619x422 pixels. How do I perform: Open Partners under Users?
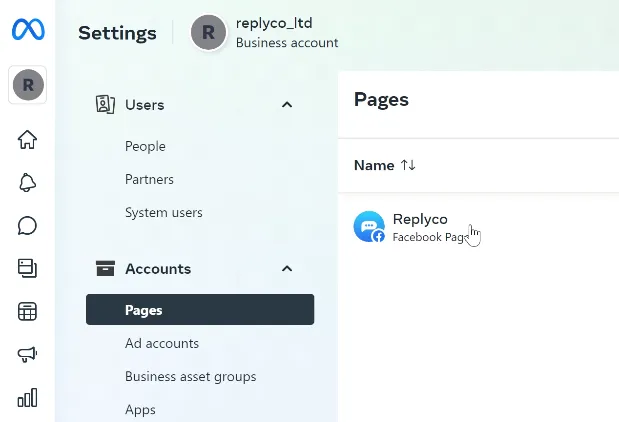(x=149, y=180)
